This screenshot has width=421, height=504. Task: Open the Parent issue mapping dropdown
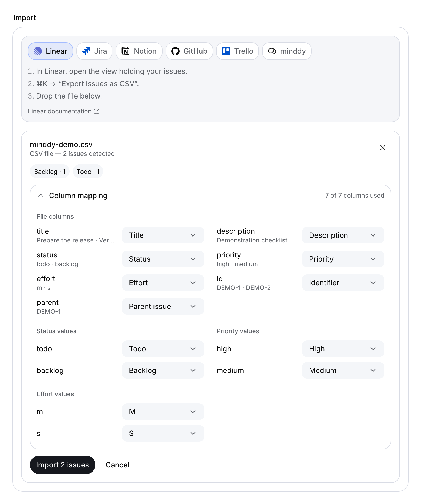[x=163, y=306]
